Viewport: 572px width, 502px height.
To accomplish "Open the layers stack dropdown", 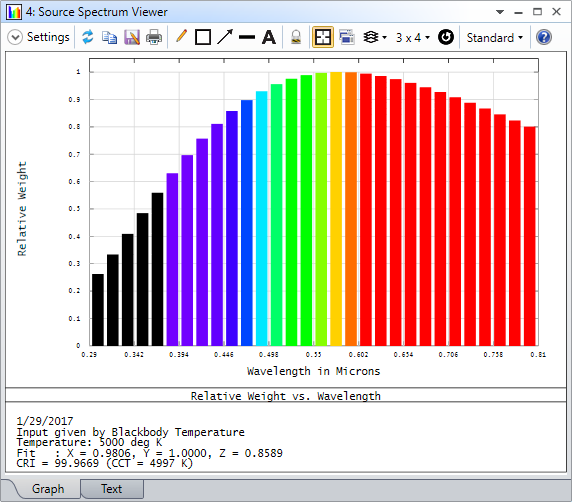I will (375, 37).
